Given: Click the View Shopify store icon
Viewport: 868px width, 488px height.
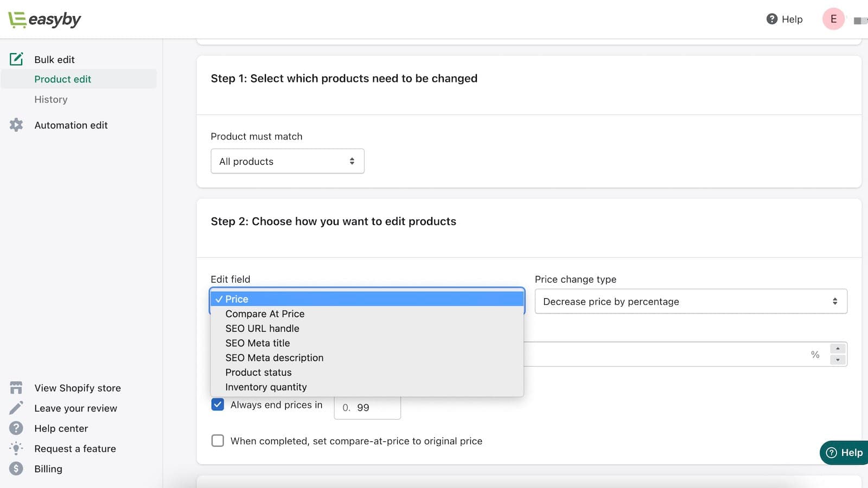Looking at the screenshot, I should click(x=16, y=387).
